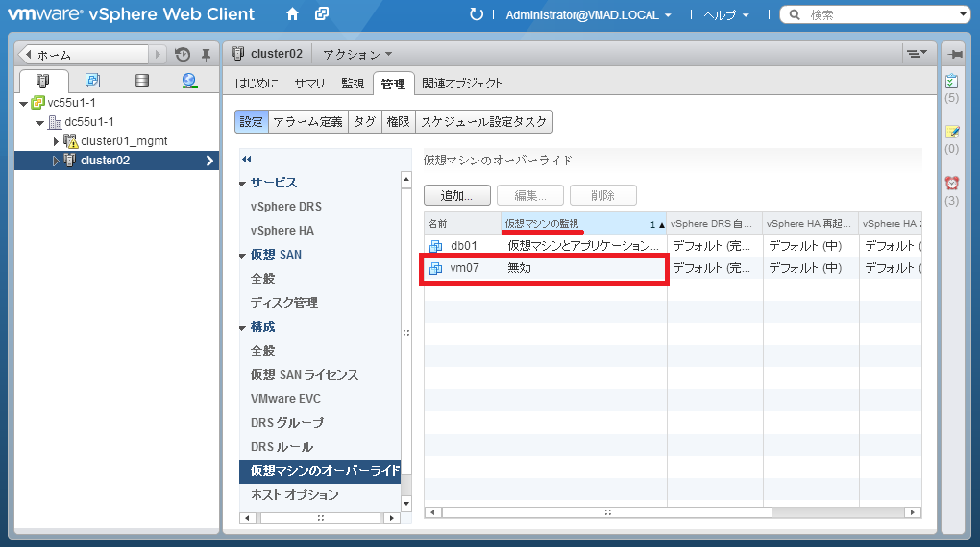Screen dimensions: 980x547
Task: Open recent tasks icon in right sidebar
Action: tap(951, 82)
